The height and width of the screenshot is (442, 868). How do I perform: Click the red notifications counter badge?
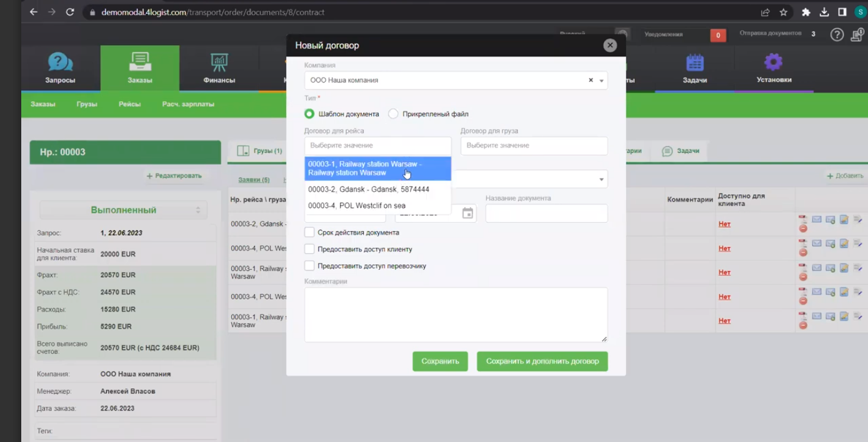(x=718, y=35)
